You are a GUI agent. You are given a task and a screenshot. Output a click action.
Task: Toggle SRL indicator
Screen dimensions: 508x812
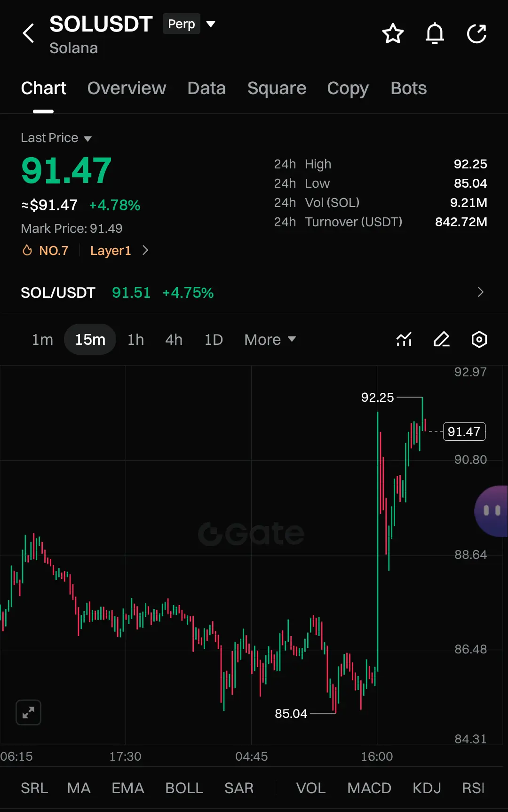34,788
